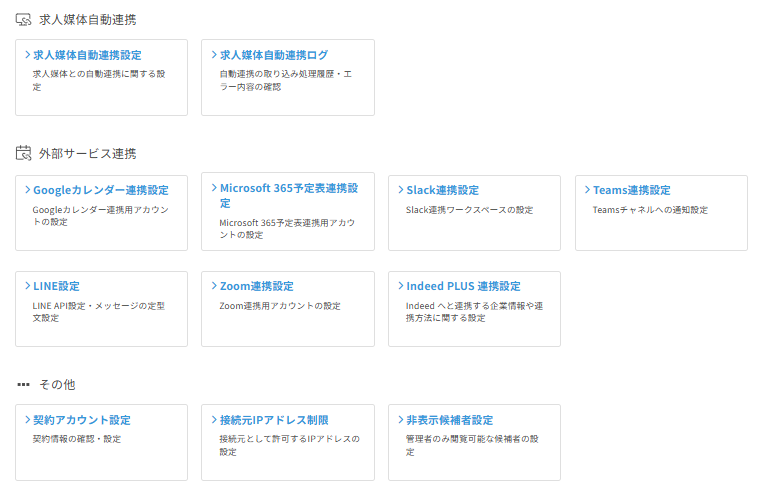Open Googleカレンダー連携設定

pos(100,190)
